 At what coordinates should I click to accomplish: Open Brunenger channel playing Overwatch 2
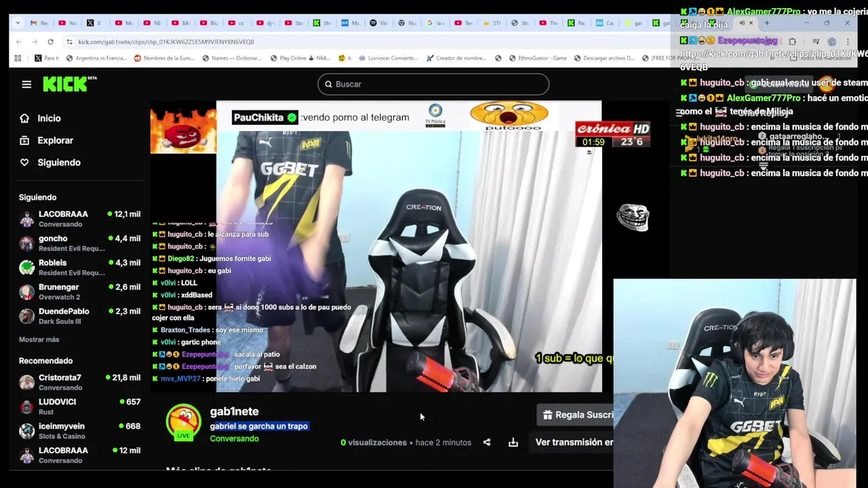[x=79, y=291]
